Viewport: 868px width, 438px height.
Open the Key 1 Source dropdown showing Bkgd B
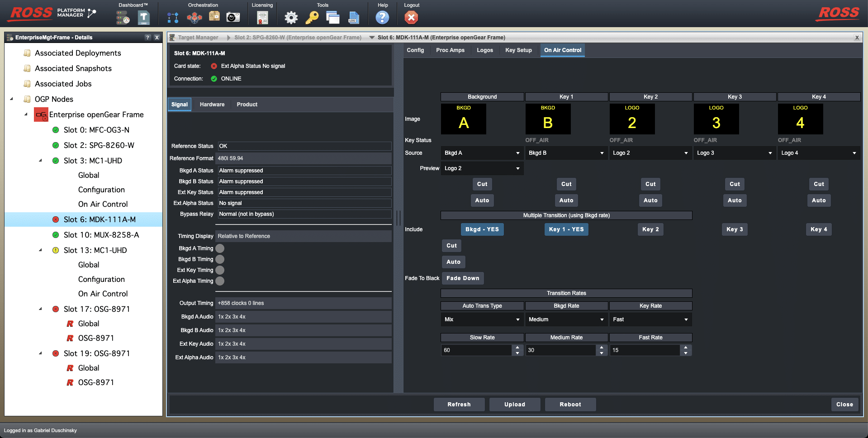click(x=566, y=153)
